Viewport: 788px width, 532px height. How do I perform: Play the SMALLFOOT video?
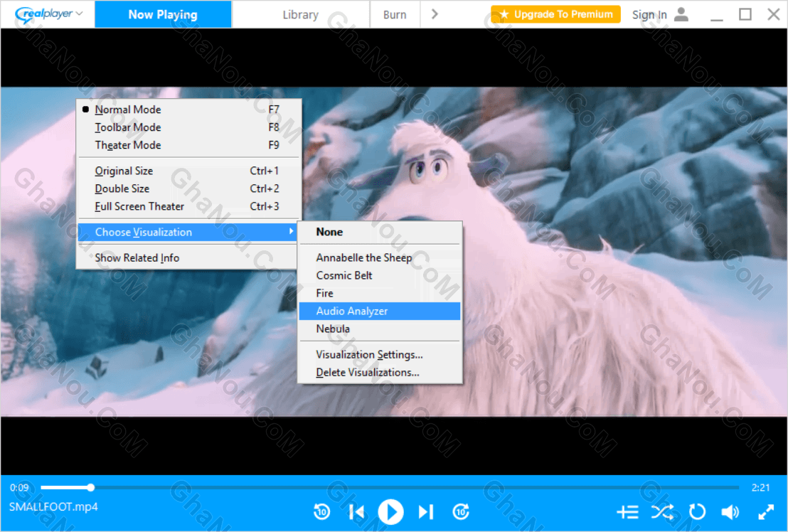390,512
